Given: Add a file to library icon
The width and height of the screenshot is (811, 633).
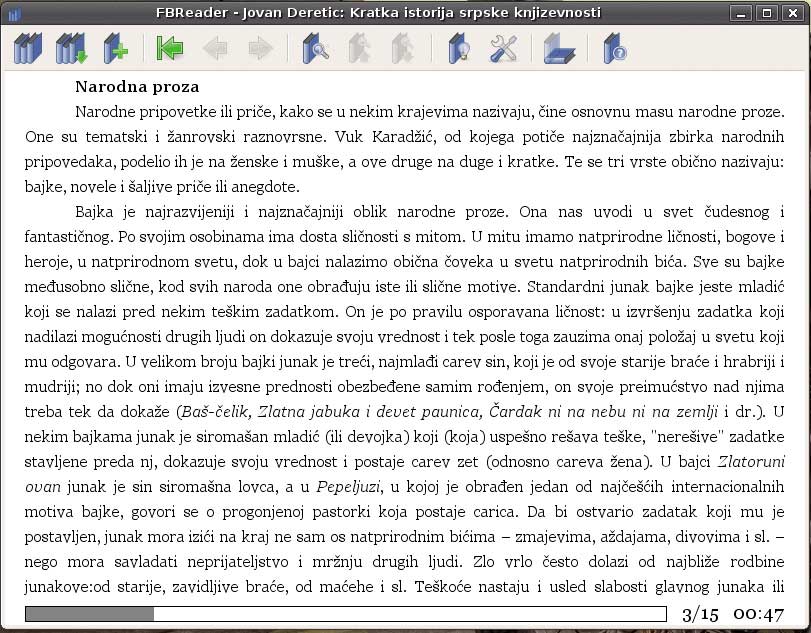Looking at the screenshot, I should [x=115, y=49].
